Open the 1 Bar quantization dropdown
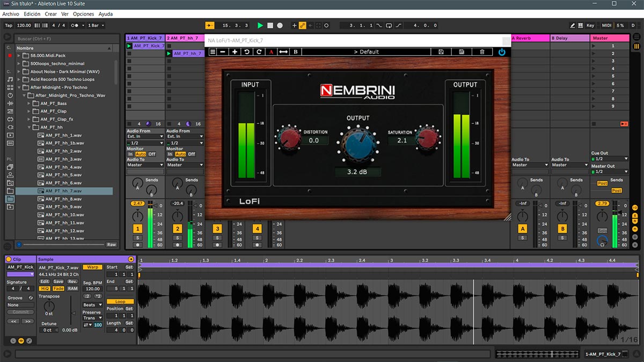 [96, 25]
